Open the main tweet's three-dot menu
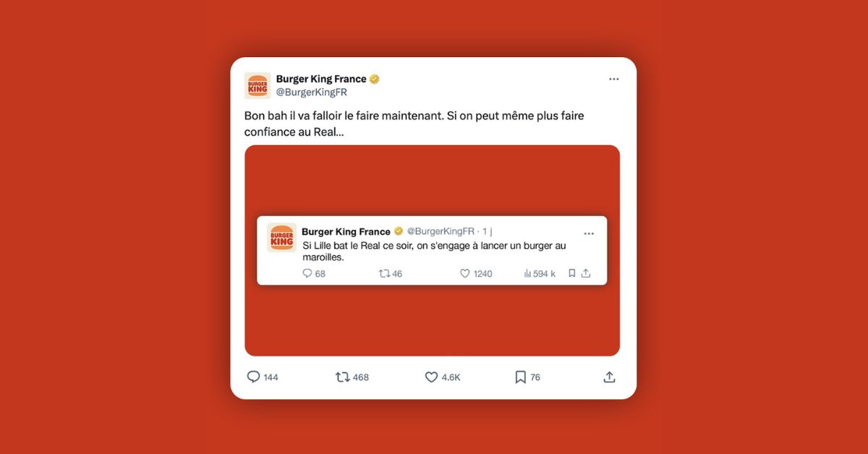Image resolution: width=868 pixels, height=454 pixels. click(x=613, y=80)
